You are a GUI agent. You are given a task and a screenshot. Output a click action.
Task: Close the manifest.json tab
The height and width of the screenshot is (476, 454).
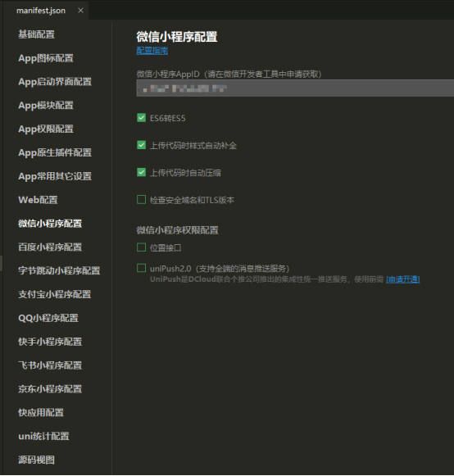click(x=80, y=11)
